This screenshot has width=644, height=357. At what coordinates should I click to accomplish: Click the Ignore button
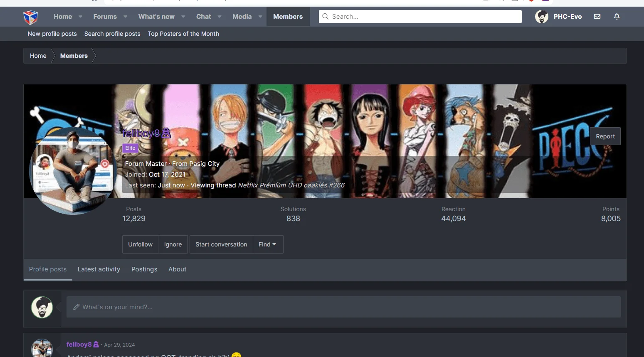pyautogui.click(x=173, y=244)
